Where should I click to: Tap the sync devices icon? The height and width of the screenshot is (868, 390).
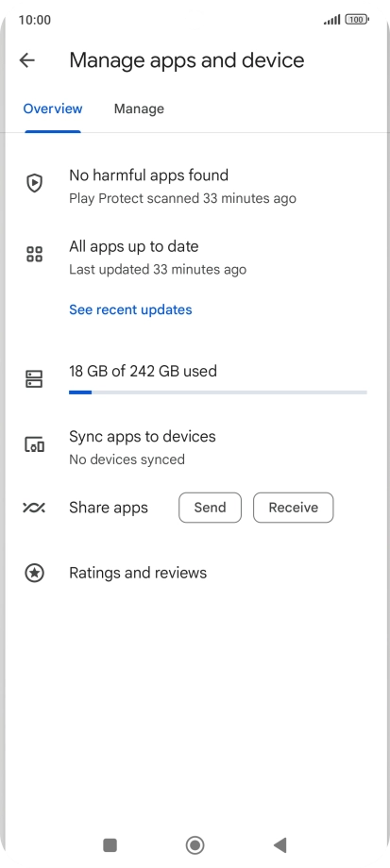34,444
